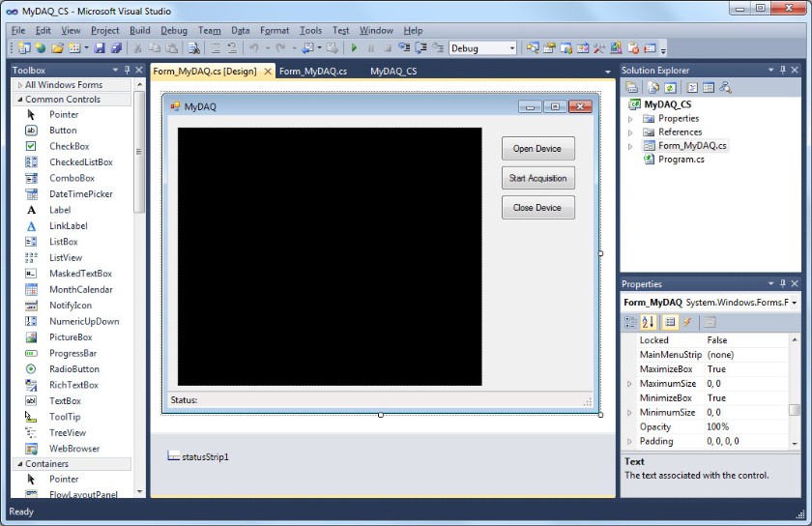This screenshot has width=812, height=526.
Task: Click View Designer icon in Solution Explorer
Action: click(x=709, y=88)
